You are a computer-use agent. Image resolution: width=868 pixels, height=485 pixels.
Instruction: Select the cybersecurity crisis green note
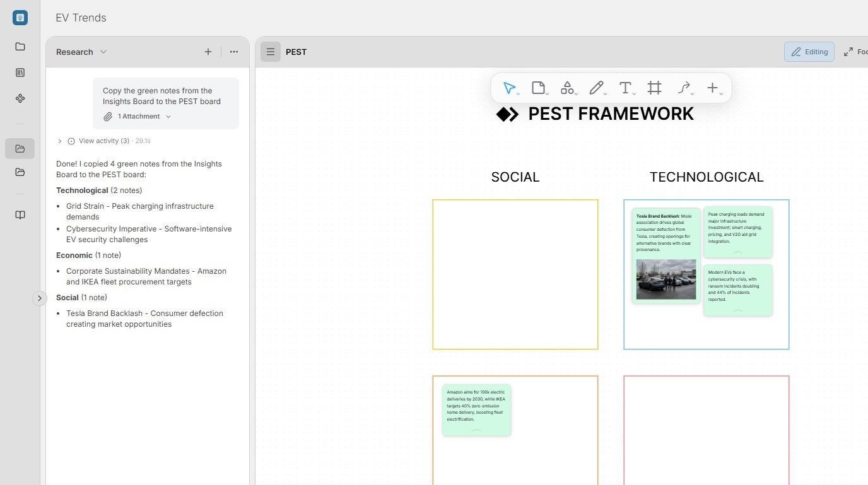coord(738,290)
